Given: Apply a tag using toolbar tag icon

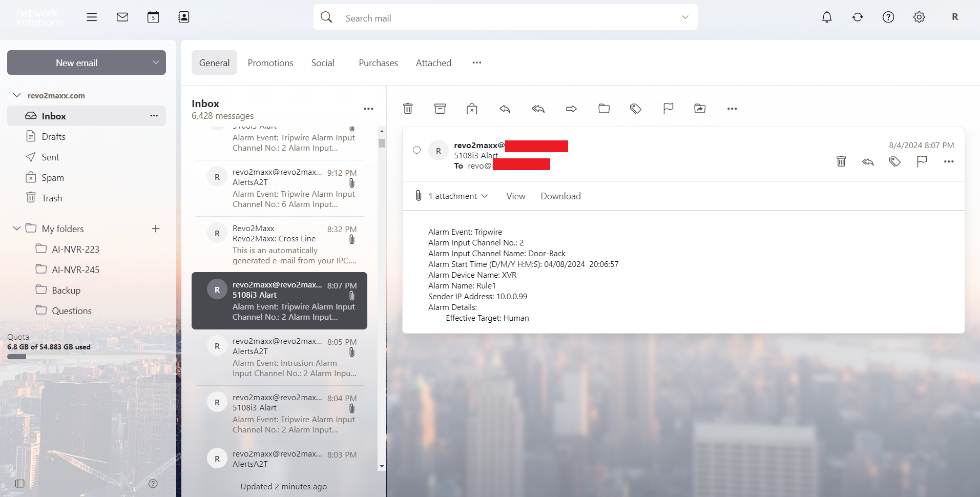Looking at the screenshot, I should [x=636, y=109].
